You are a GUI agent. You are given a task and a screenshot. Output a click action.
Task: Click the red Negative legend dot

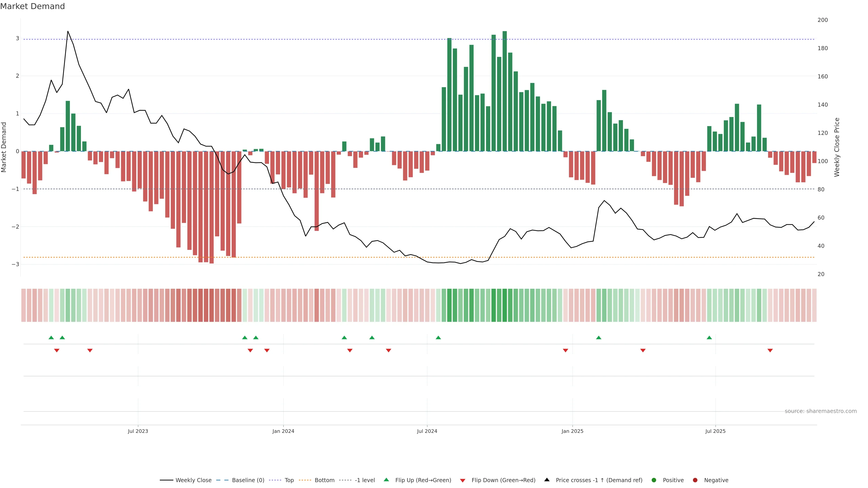(695, 480)
